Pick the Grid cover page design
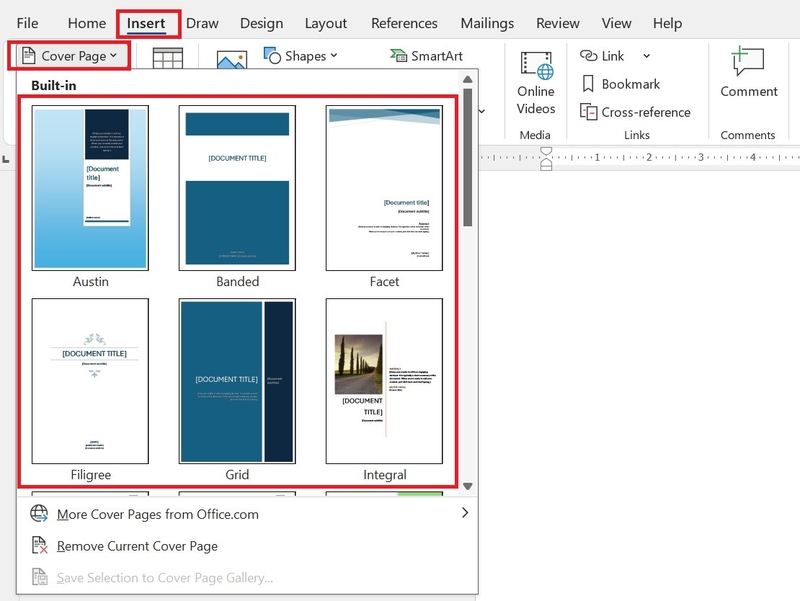Image resolution: width=800 pixels, height=601 pixels. click(237, 381)
